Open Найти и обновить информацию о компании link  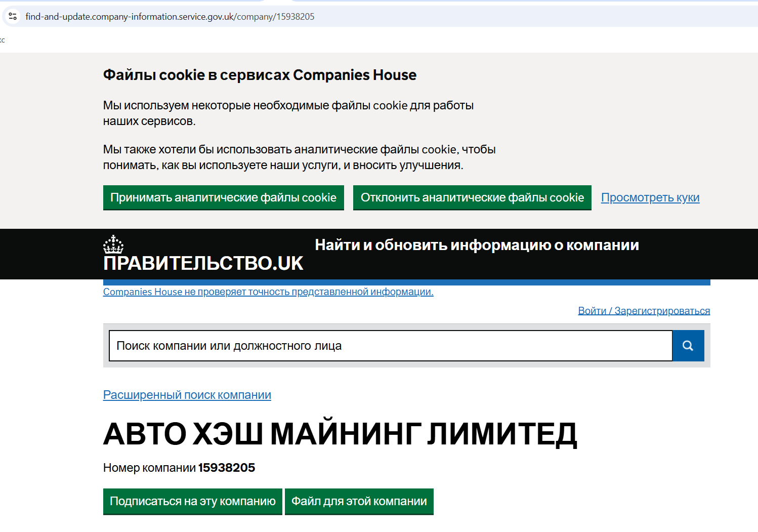coord(477,245)
